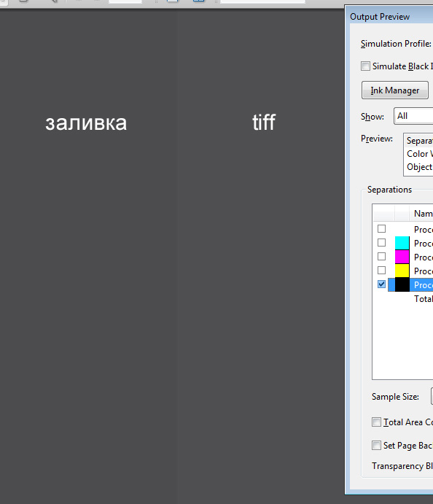Uncheck the black plate checkbox

coord(381,284)
